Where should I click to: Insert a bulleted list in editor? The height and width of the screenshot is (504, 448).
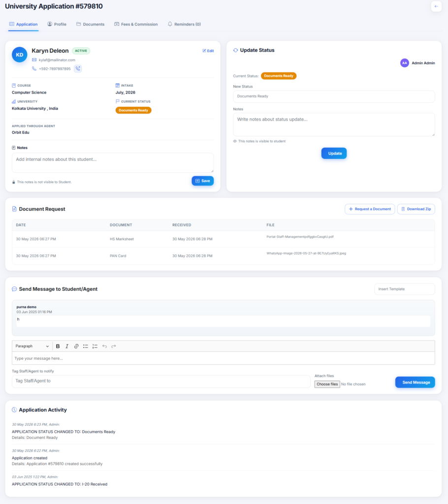tap(86, 346)
